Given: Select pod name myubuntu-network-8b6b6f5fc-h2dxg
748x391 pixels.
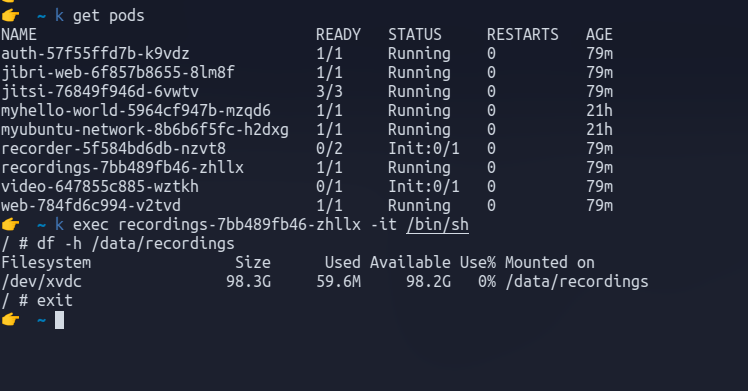Looking at the screenshot, I should pos(145,130).
